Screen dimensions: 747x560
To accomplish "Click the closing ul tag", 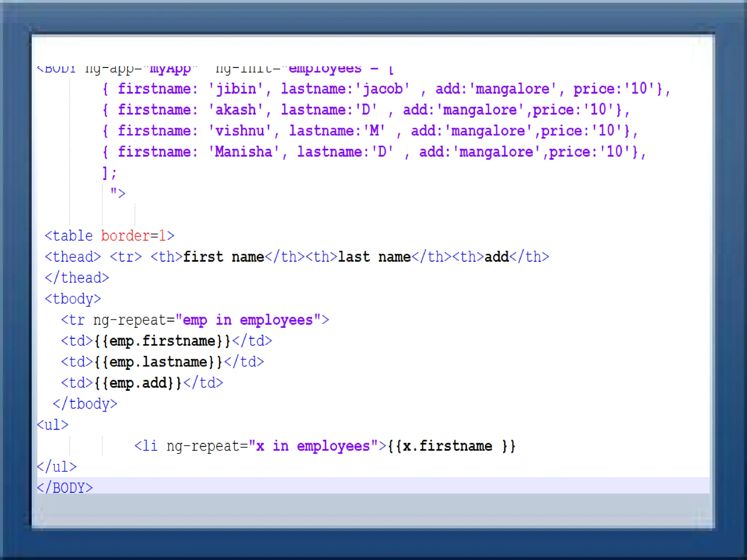I will click(57, 467).
